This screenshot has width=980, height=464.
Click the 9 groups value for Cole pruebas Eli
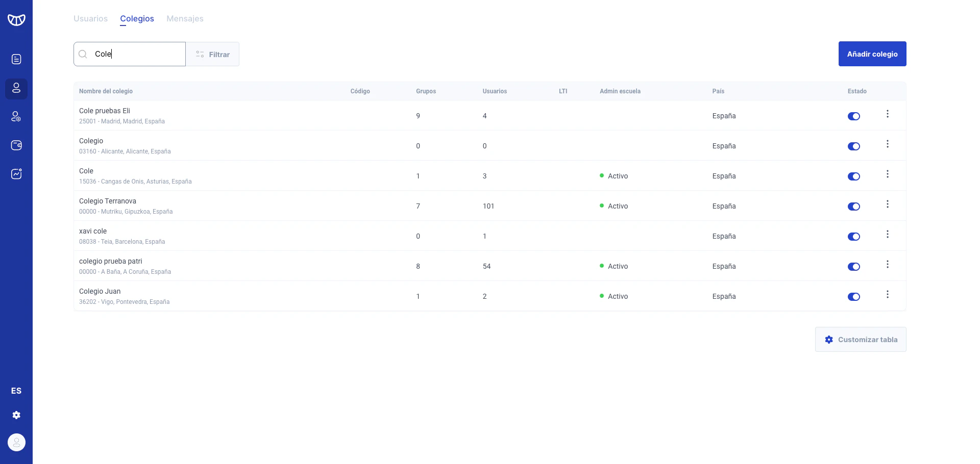[x=418, y=116]
